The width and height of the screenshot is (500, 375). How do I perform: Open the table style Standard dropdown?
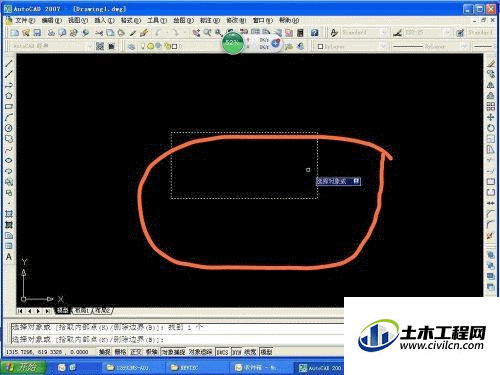coord(480,33)
